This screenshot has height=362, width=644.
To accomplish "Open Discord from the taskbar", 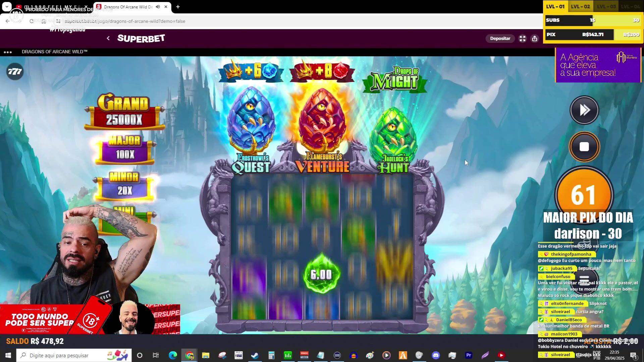I will (436, 355).
